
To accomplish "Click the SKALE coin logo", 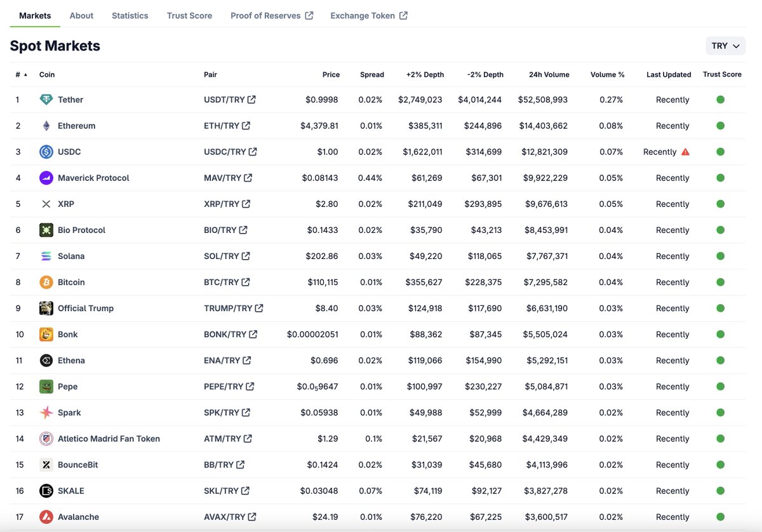I will (x=46, y=490).
